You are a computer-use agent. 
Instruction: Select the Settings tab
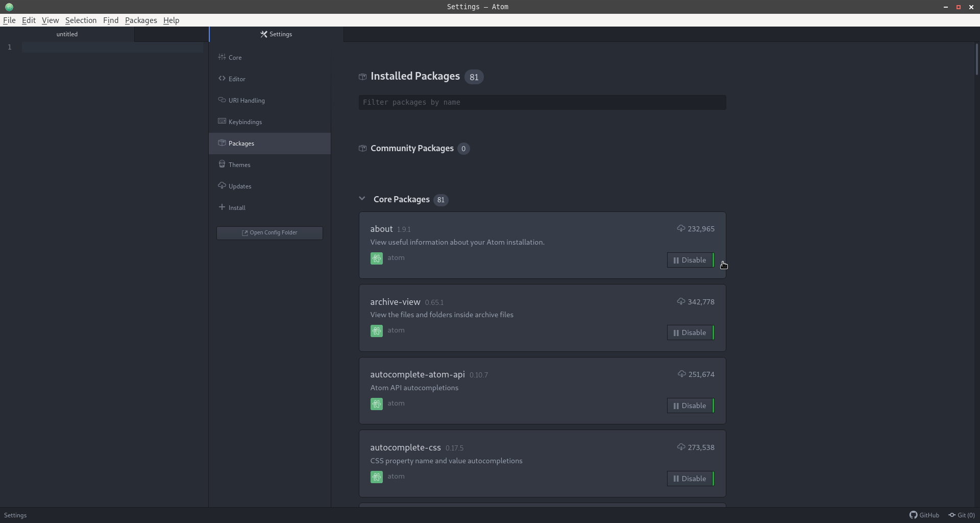coord(276,34)
